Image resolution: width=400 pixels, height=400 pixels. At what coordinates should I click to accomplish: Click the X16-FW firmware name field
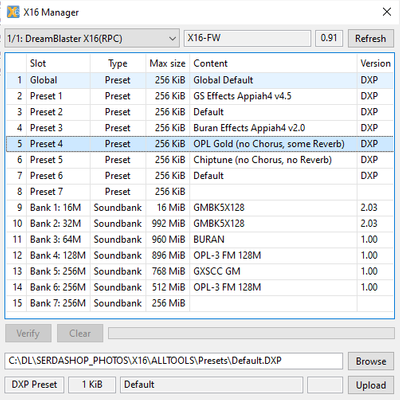[x=247, y=38]
